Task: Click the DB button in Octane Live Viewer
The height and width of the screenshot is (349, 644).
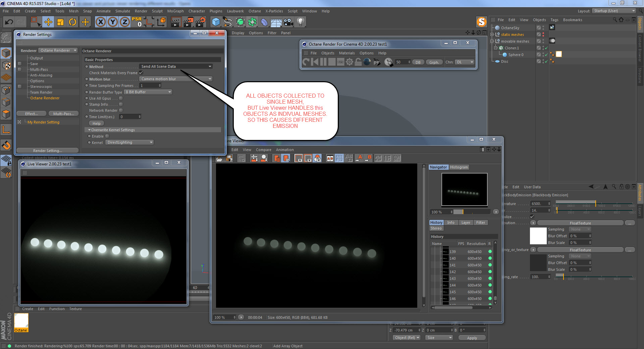Action: tap(418, 62)
